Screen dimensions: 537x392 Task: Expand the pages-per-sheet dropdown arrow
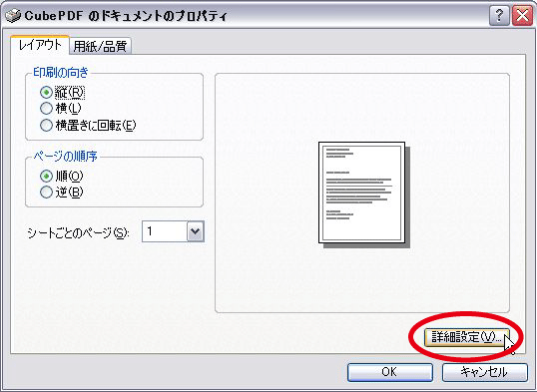pos(196,231)
